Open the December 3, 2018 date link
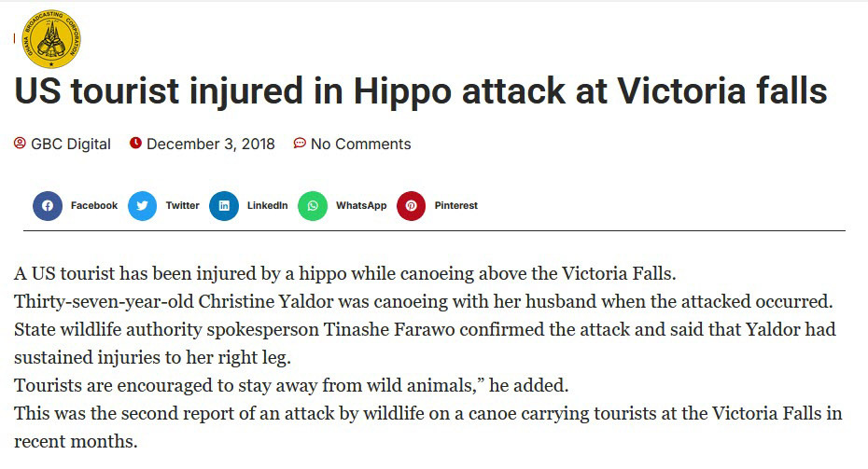Image resolution: width=868 pixels, height=469 pixels. [210, 144]
